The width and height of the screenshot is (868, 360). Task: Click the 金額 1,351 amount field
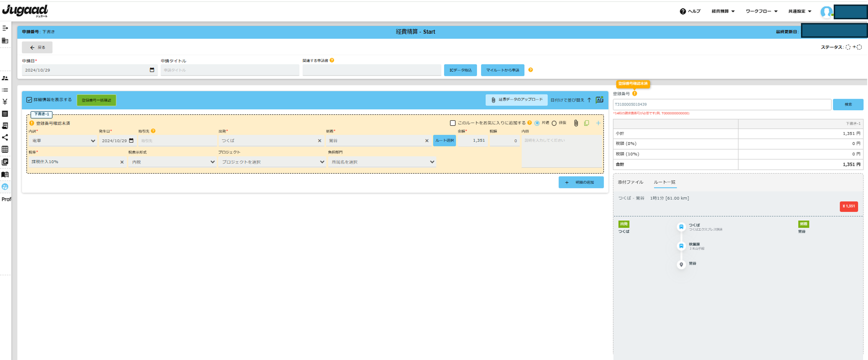click(x=472, y=141)
